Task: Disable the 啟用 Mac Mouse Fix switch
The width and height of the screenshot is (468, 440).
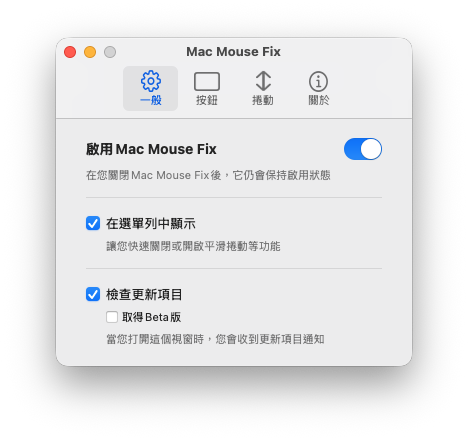Action: [x=363, y=149]
